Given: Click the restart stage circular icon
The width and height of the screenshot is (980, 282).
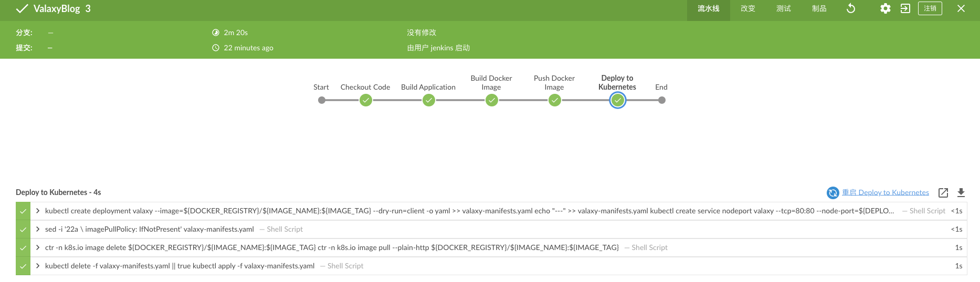Looking at the screenshot, I should (x=833, y=193).
